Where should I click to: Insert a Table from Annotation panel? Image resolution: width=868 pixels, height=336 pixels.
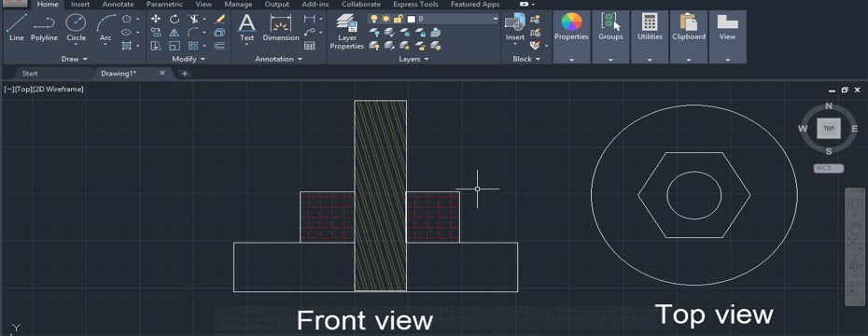tap(310, 46)
